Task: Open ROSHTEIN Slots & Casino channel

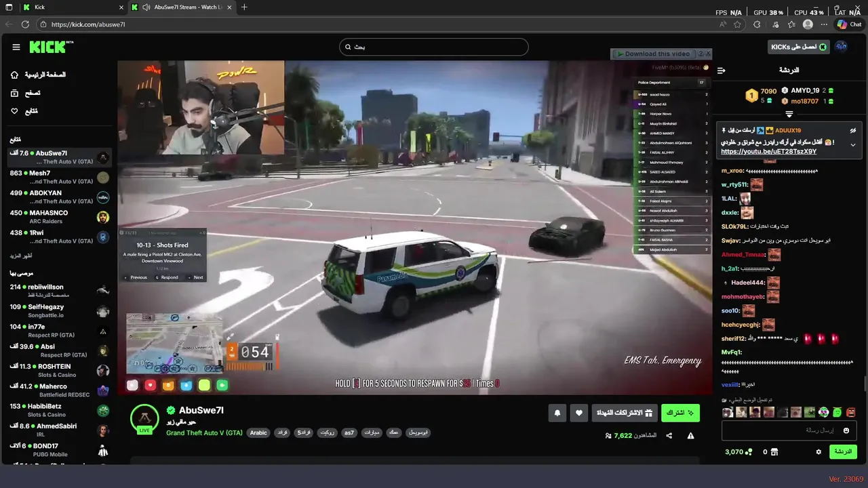Action: click(60, 371)
